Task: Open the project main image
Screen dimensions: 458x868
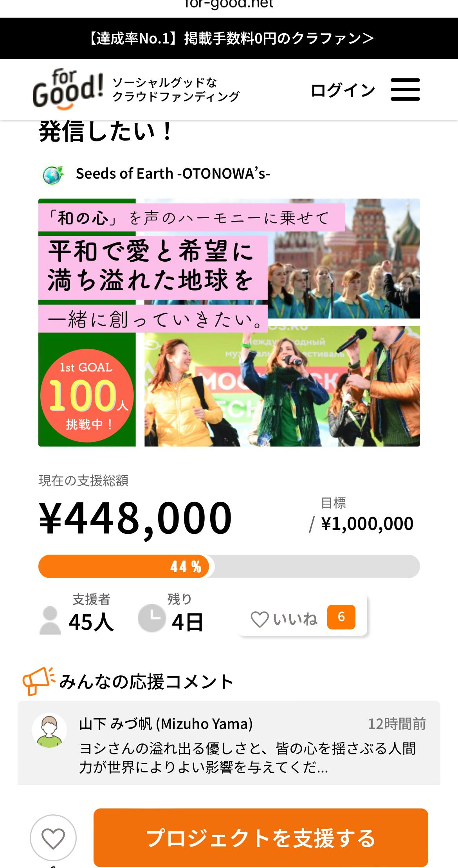Action: click(x=229, y=322)
